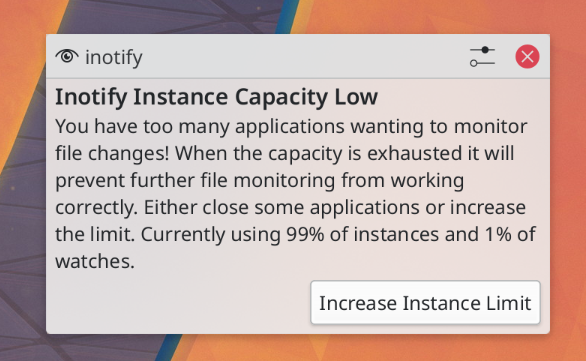
Task: Click the "inotify" application name label
Action: point(114,57)
